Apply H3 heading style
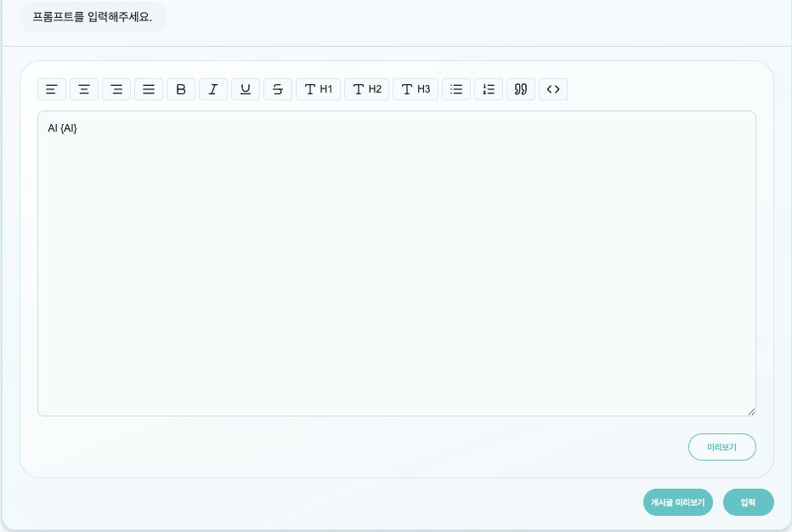 (416, 89)
